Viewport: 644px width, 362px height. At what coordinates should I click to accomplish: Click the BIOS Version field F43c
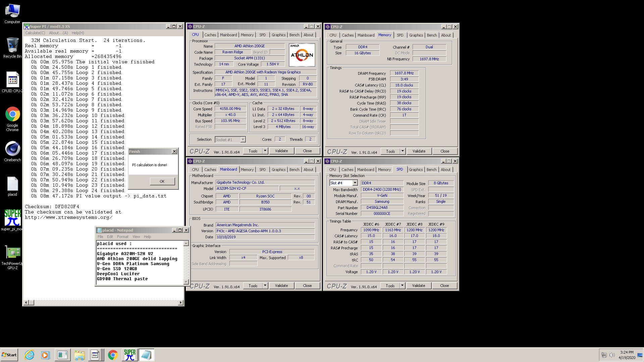[x=265, y=231]
